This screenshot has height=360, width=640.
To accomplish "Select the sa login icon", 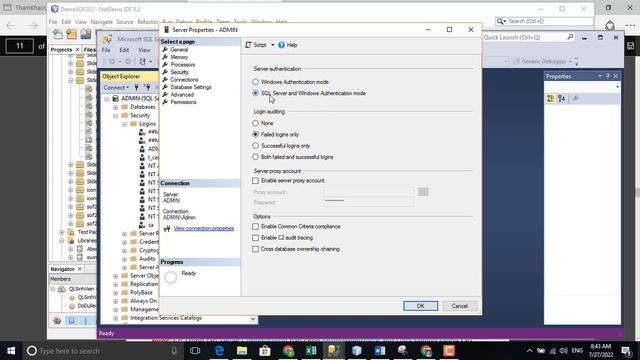I will coord(142,225).
